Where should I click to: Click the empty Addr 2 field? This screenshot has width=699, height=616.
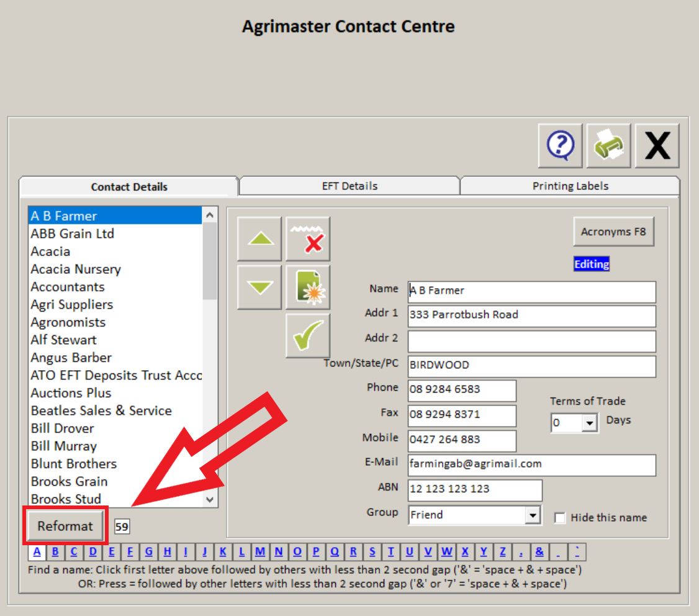pyautogui.click(x=532, y=341)
